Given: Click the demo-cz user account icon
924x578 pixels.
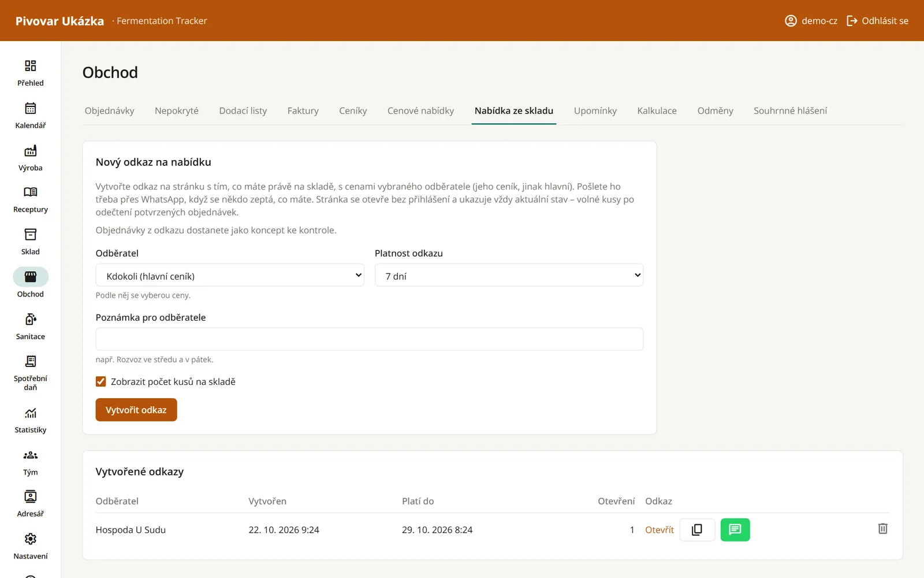Looking at the screenshot, I should click(x=791, y=21).
